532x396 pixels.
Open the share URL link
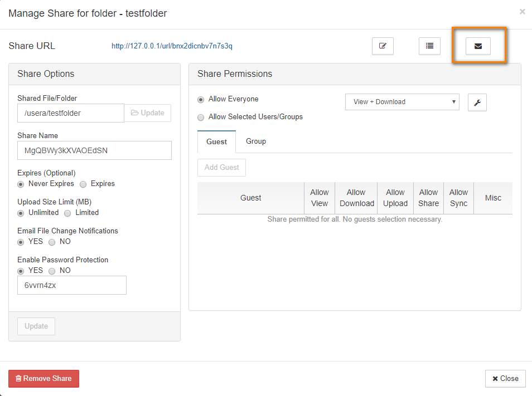[172, 46]
